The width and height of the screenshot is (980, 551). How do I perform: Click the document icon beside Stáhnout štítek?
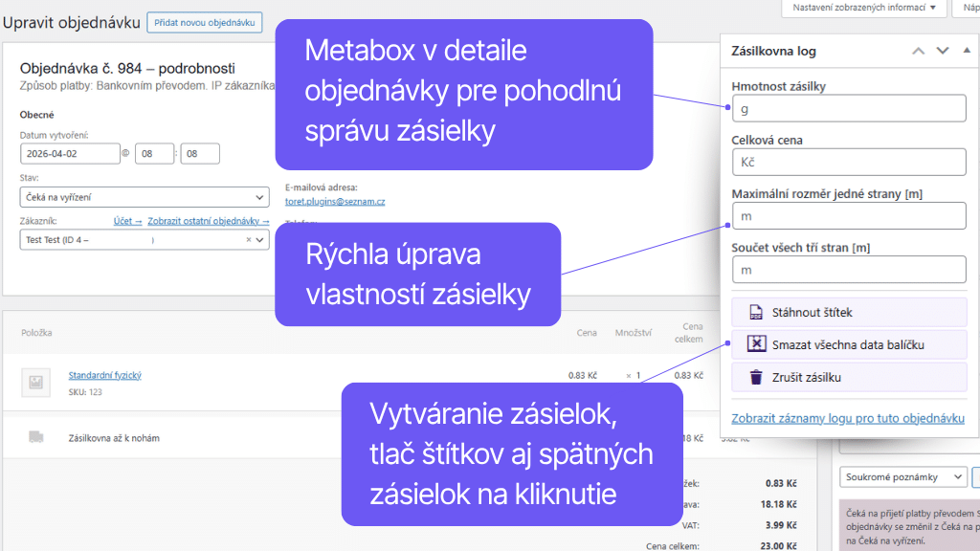(x=756, y=313)
